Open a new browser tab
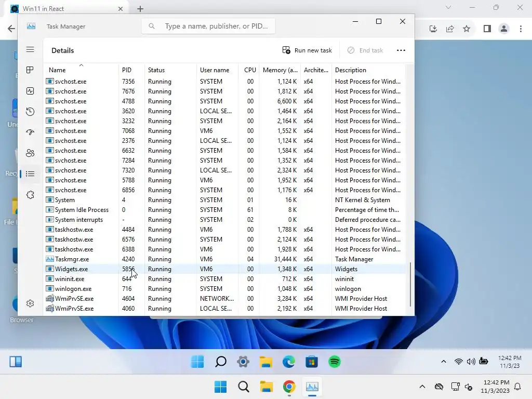Viewport: 532px width, 399px height. (x=140, y=9)
